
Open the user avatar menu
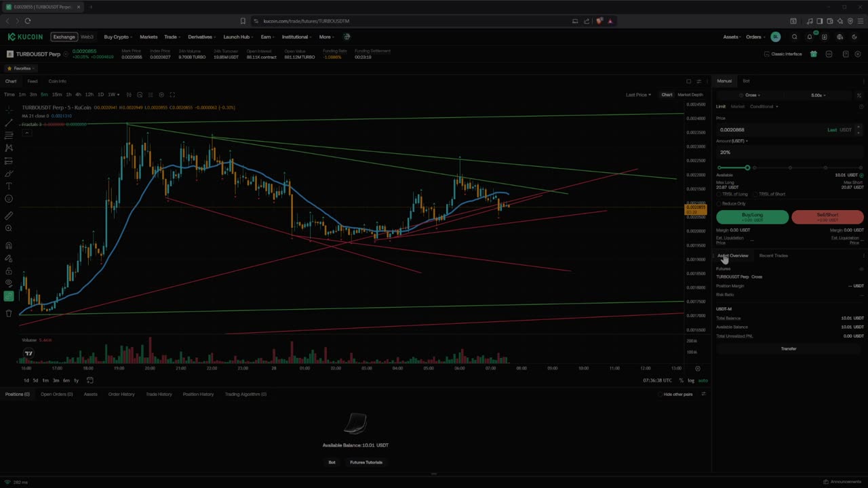click(776, 37)
